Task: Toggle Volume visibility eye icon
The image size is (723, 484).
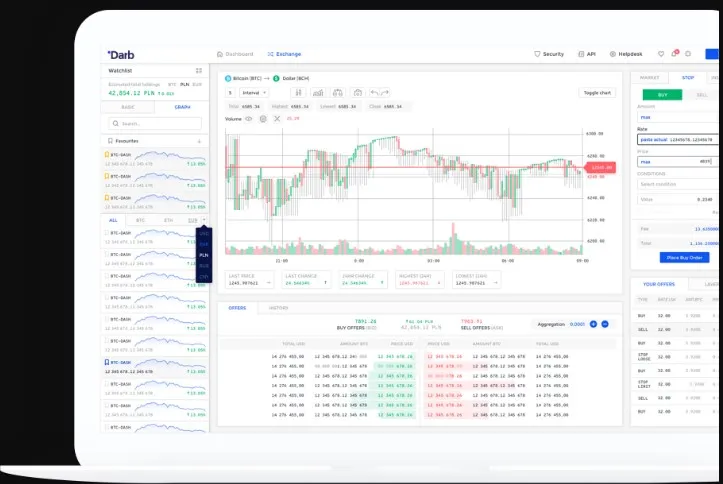Action: coord(249,119)
